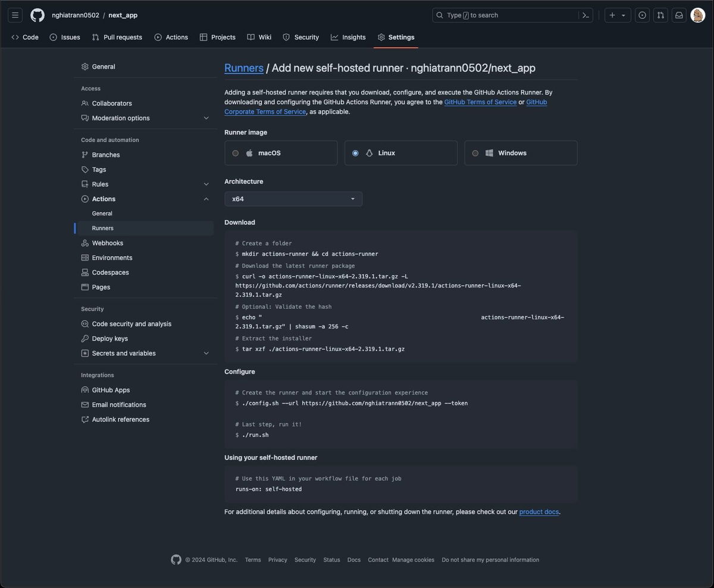Viewport: 714px width, 588px height.
Task: Expand the Moderation options section
Action: (120, 118)
